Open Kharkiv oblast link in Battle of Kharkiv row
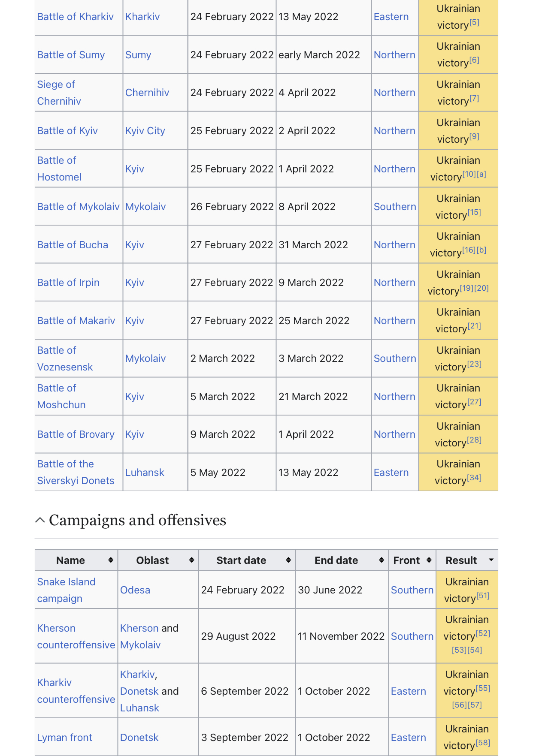The image size is (533, 756). pyautogui.click(x=142, y=17)
